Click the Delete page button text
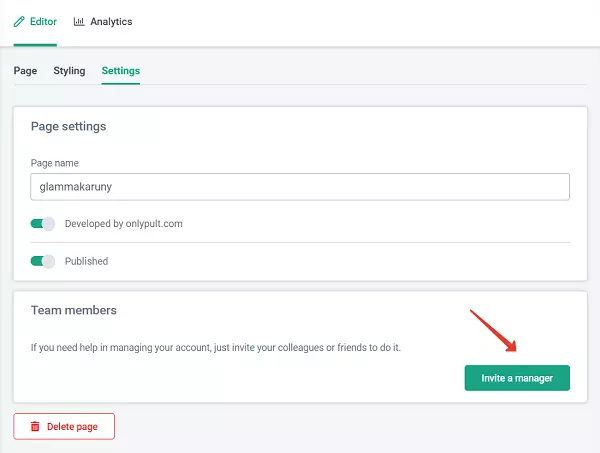 point(72,427)
